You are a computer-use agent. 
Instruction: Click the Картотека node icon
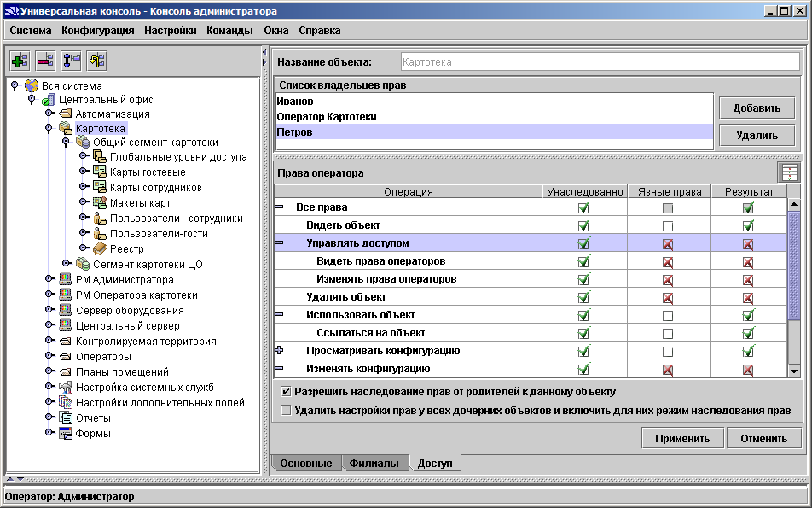(x=65, y=128)
